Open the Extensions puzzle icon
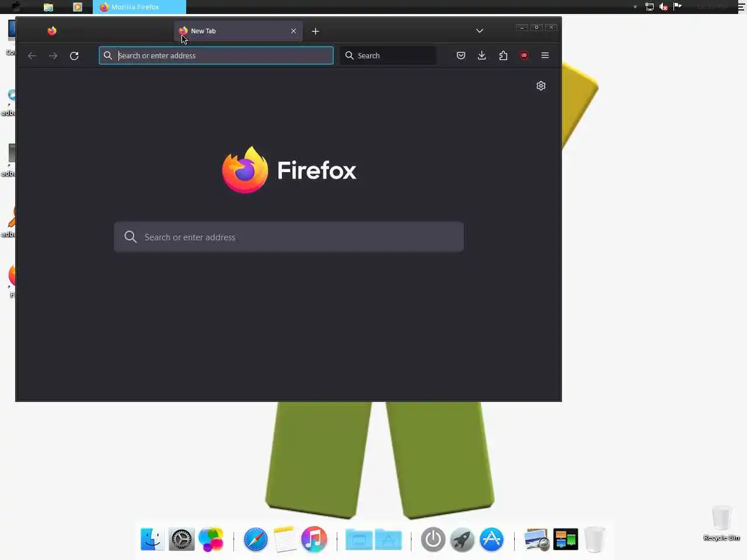Viewport: 747px width, 560px height. coord(503,55)
